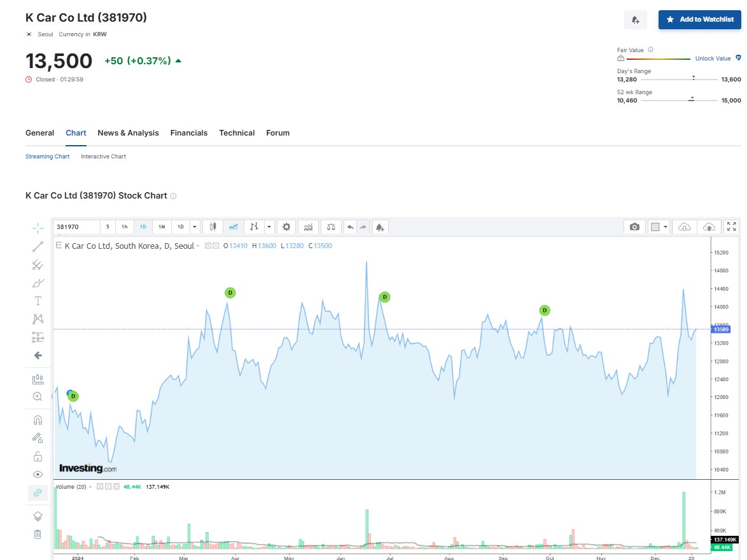The height and width of the screenshot is (560, 747).
Task: Open the General tab
Action: [x=39, y=133]
